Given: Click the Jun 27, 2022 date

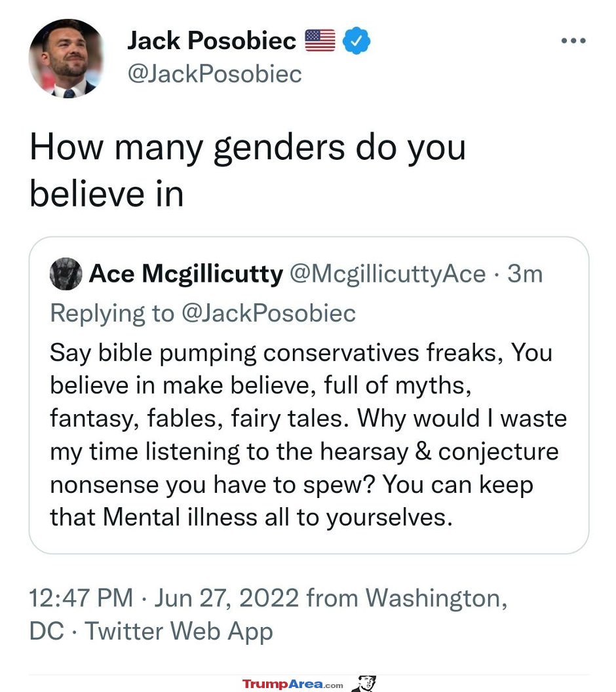Looking at the screenshot, I should click(226, 598).
